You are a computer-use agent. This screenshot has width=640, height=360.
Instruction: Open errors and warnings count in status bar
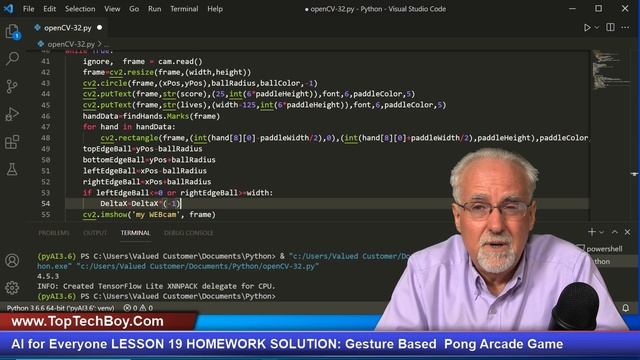pyautogui.click(x=138, y=308)
